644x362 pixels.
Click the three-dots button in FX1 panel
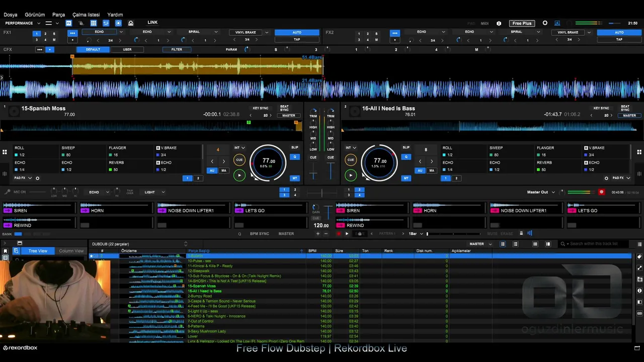pos(72,33)
